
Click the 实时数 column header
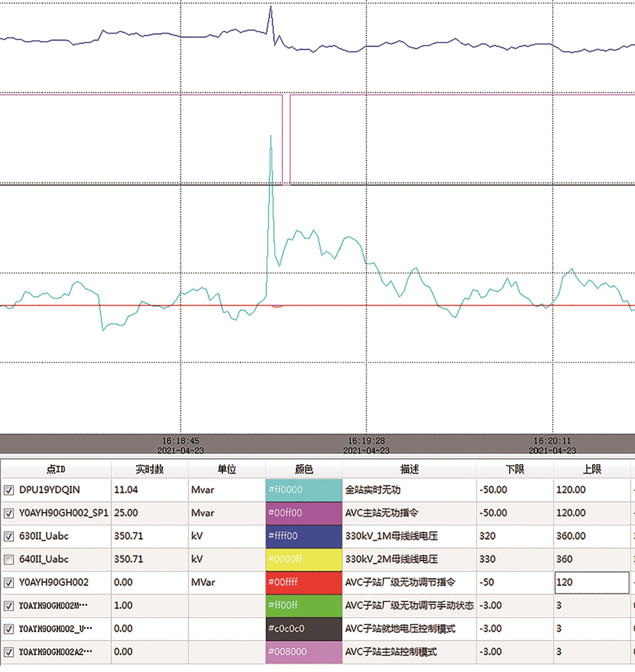(x=150, y=469)
